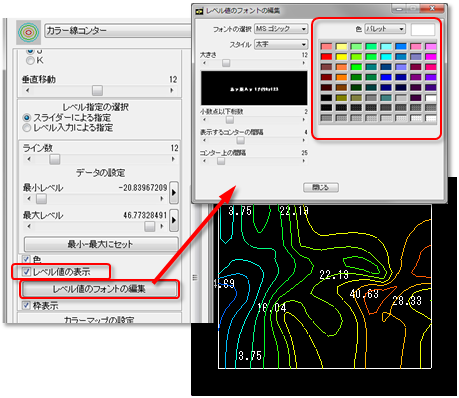
Task: Click the color line contour module icon
Action: (x=29, y=32)
